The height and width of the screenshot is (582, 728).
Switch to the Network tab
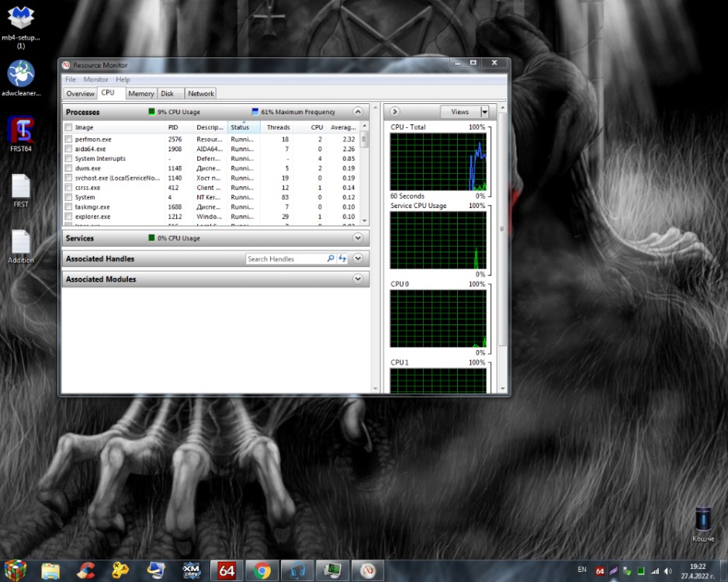pyautogui.click(x=201, y=94)
